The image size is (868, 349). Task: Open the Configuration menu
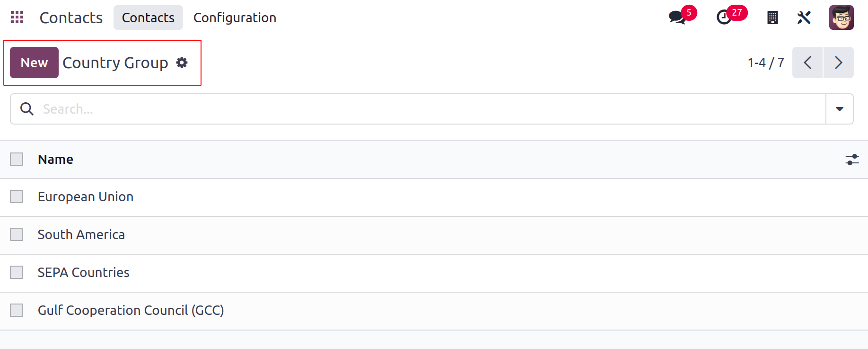pyautogui.click(x=235, y=18)
